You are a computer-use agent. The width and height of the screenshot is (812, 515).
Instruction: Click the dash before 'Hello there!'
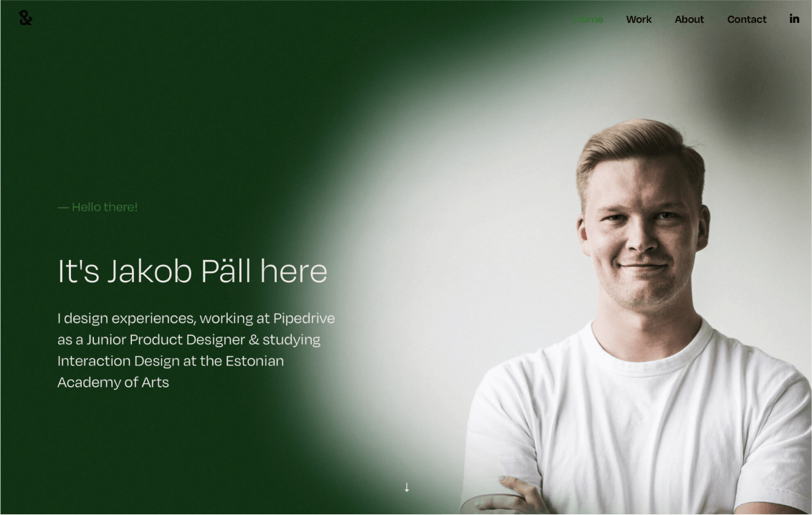62,208
